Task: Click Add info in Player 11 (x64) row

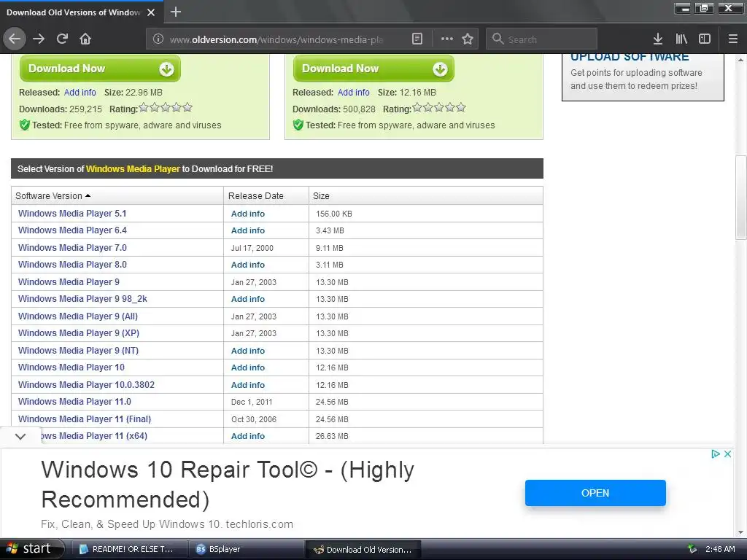Action: 248,436
